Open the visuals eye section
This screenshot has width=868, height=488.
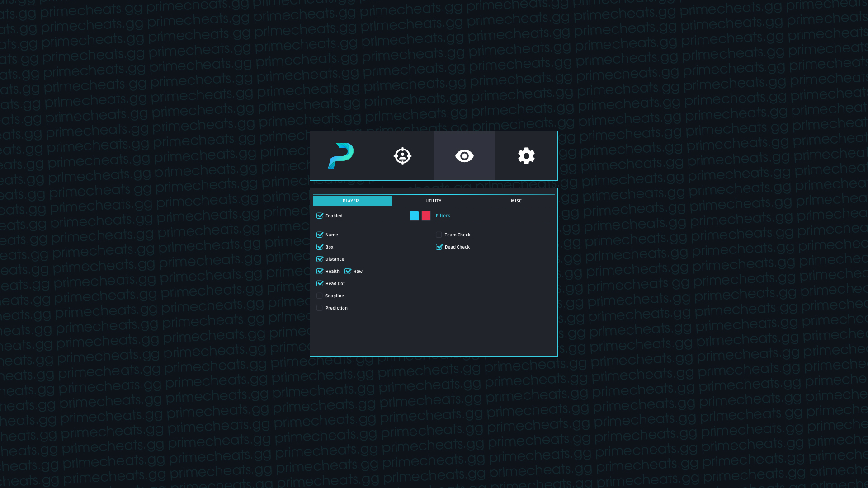pyautogui.click(x=464, y=156)
